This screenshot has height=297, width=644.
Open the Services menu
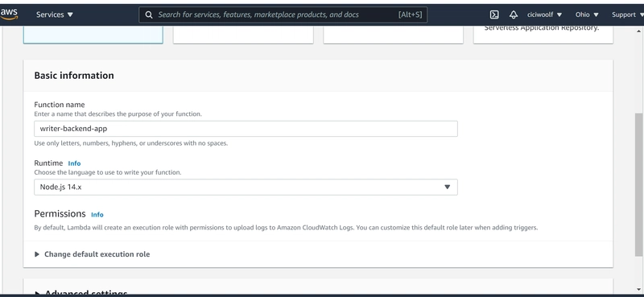55,14
